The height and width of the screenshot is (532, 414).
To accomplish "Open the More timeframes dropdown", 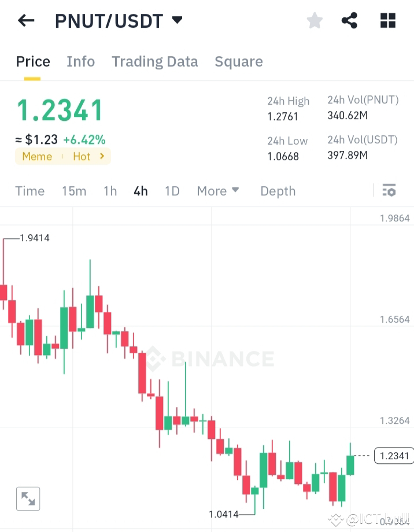I will [218, 191].
